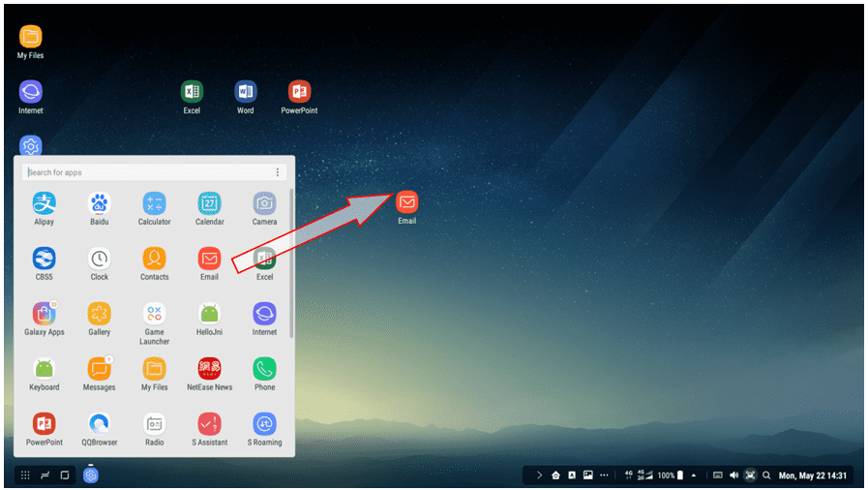The width and height of the screenshot is (868, 490).
Task: Expand the notification tray chevron
Action: click(x=539, y=475)
